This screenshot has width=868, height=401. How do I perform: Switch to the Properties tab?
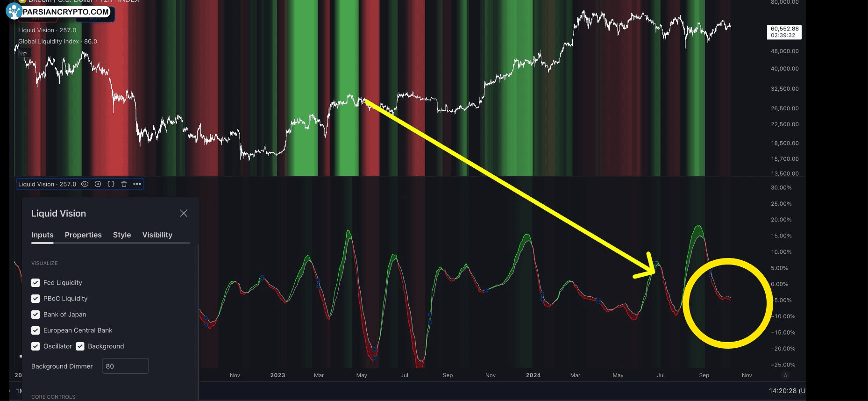(x=83, y=235)
